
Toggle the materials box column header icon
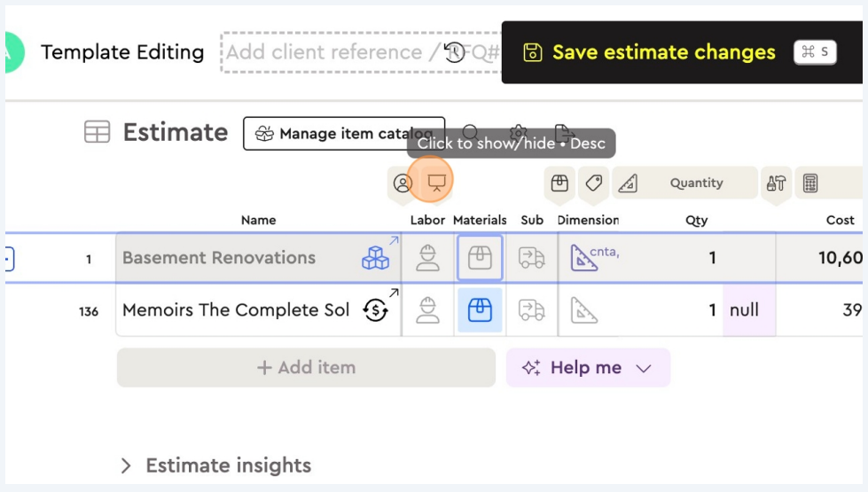pos(559,184)
